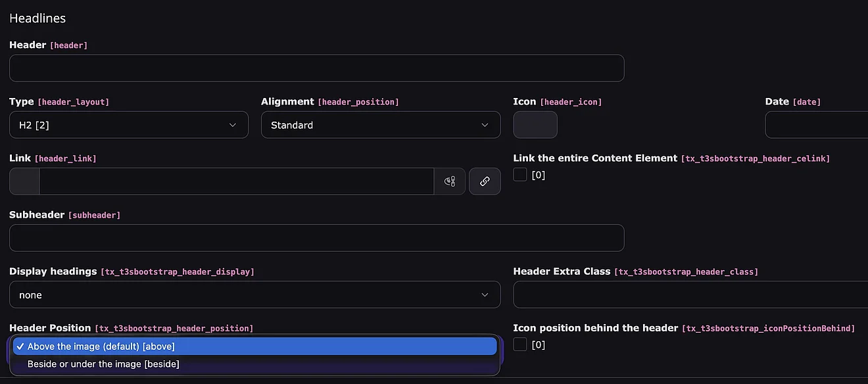Viewport: 868px width, 384px height.
Task: Focus the Header Extra Class field
Action: coord(690,295)
